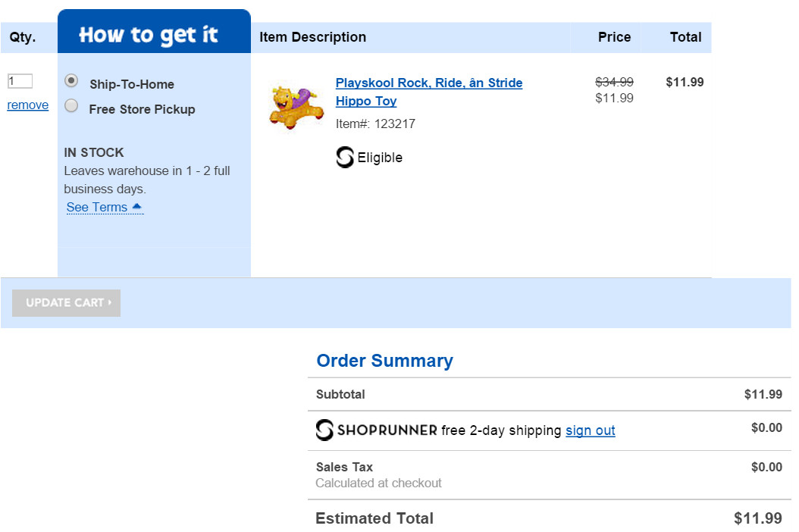Click the Qty. column header
Screen dimensions: 799x532
[x=23, y=37]
